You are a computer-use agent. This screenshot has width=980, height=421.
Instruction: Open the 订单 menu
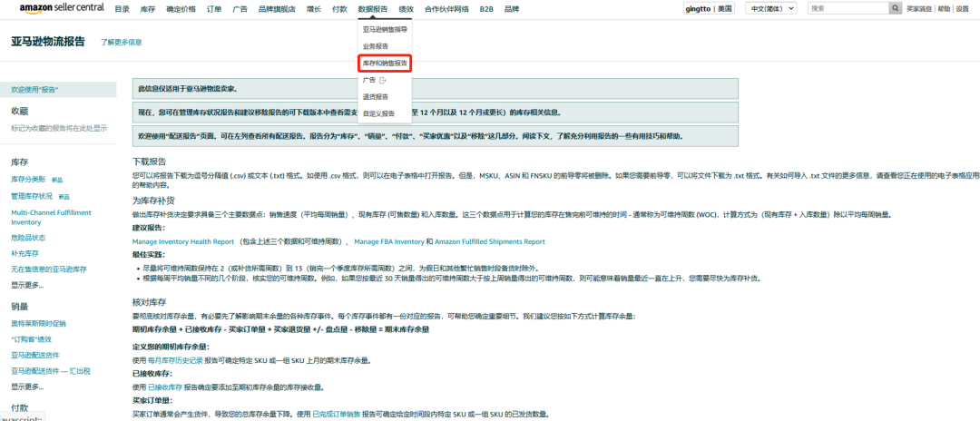(x=214, y=9)
